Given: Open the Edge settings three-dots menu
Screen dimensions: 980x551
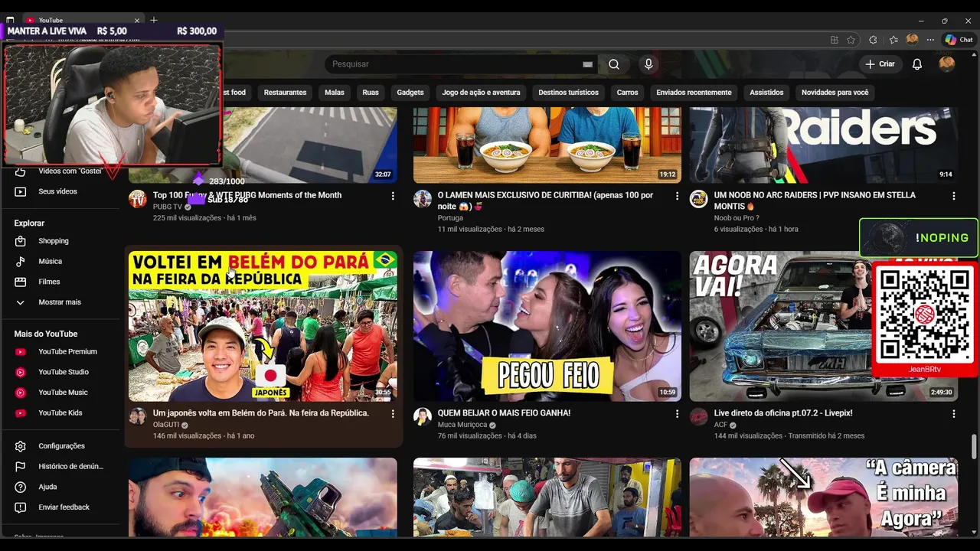Looking at the screenshot, I should pyautogui.click(x=930, y=40).
